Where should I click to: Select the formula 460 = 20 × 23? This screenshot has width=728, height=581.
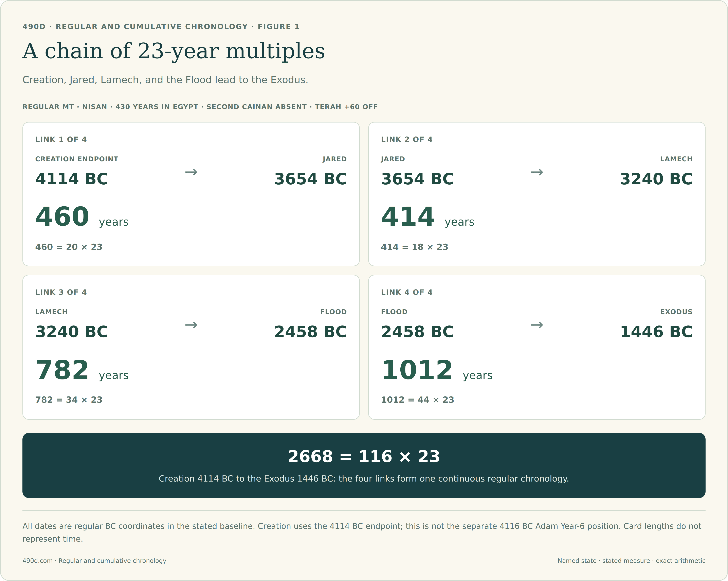[x=69, y=247]
